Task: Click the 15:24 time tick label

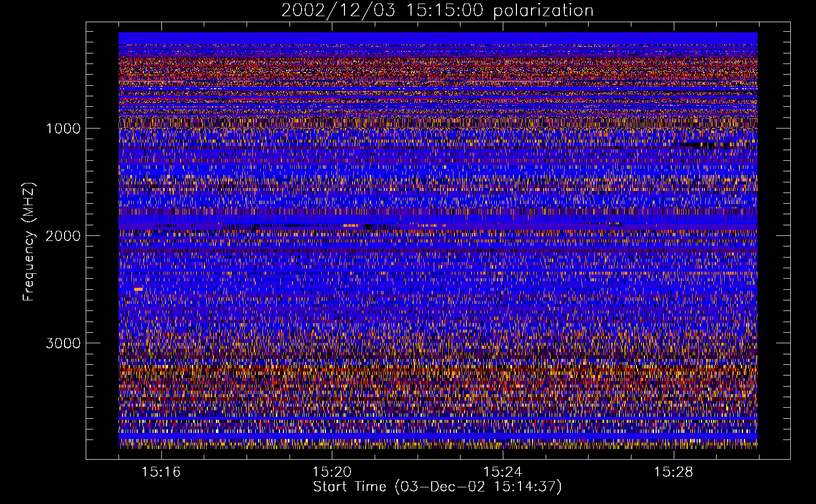Action: (x=503, y=472)
